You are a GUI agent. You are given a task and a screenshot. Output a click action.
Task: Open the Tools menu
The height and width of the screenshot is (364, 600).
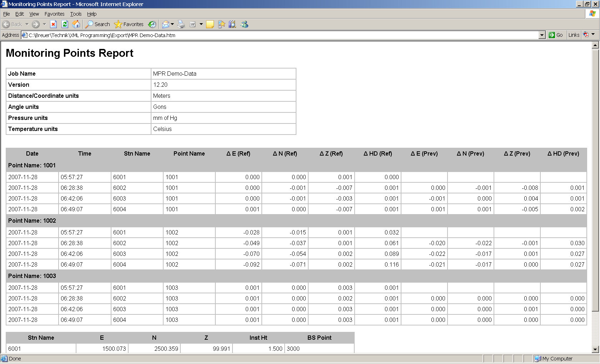pyautogui.click(x=76, y=14)
